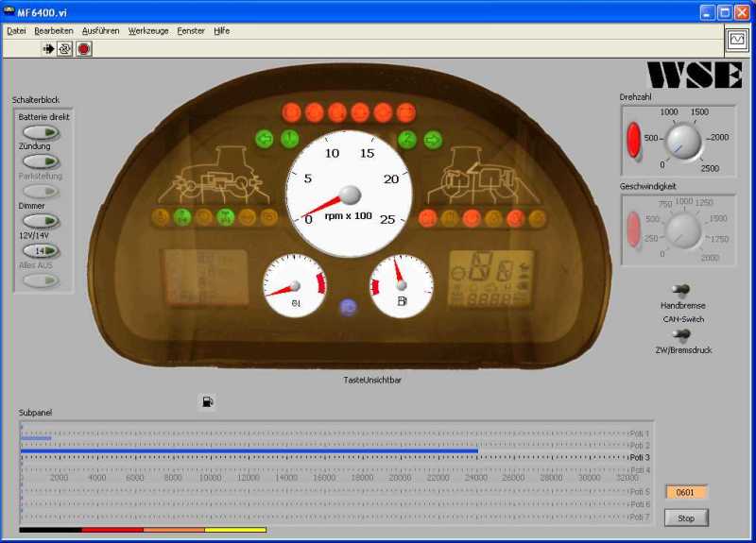Click the WSE logo
This screenshot has width=756, height=543.
[x=694, y=75]
